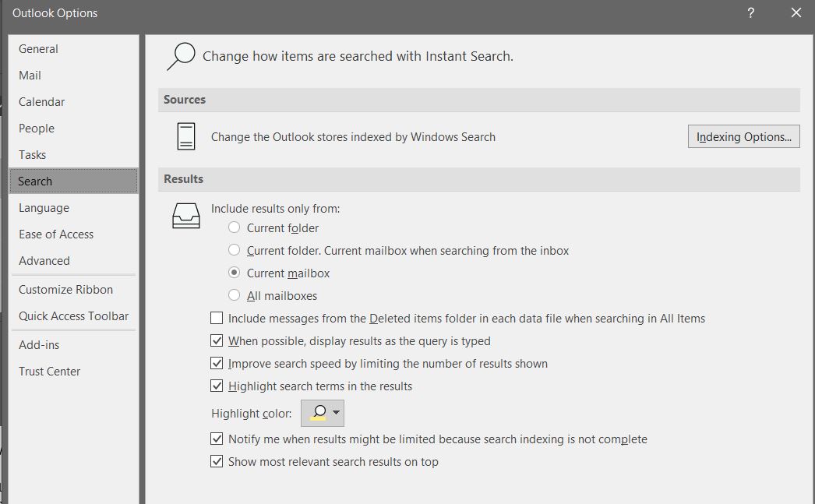Viewport: 815px width, 504px height.
Task: Click the 'Include results only from:' label
Action: pyautogui.click(x=276, y=208)
